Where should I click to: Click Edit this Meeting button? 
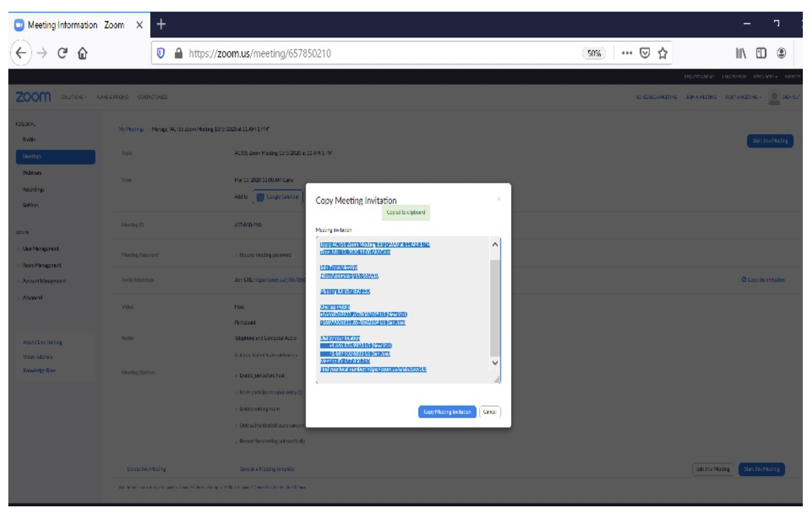click(x=713, y=469)
